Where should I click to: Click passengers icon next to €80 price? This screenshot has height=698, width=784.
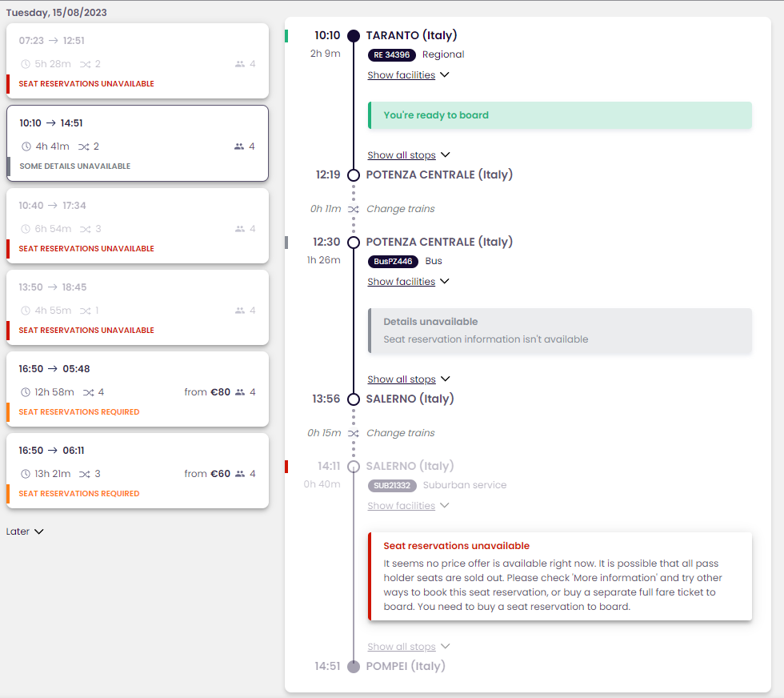(240, 392)
